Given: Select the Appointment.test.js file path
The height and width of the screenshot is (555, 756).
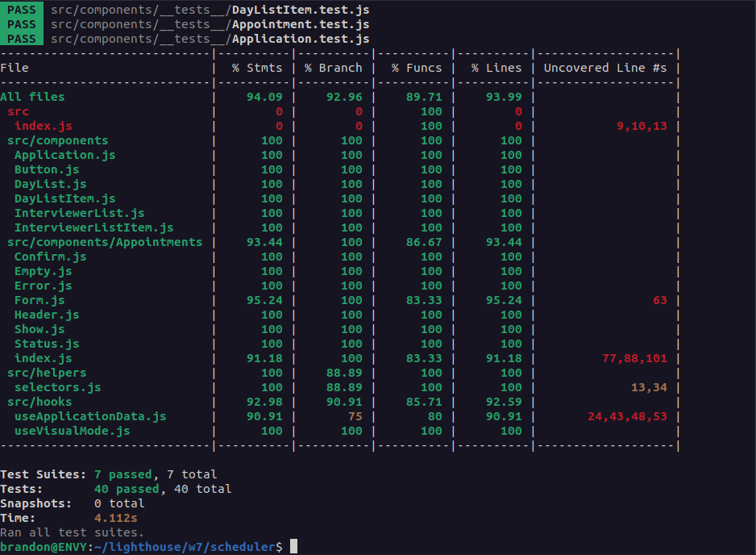Looking at the screenshot, I should point(210,24).
